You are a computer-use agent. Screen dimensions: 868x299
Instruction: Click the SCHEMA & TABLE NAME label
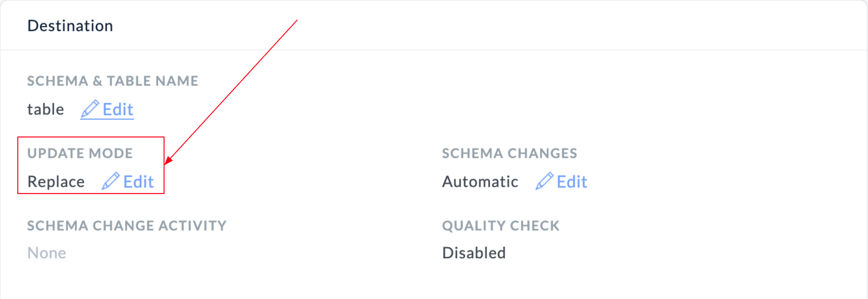[x=113, y=81]
